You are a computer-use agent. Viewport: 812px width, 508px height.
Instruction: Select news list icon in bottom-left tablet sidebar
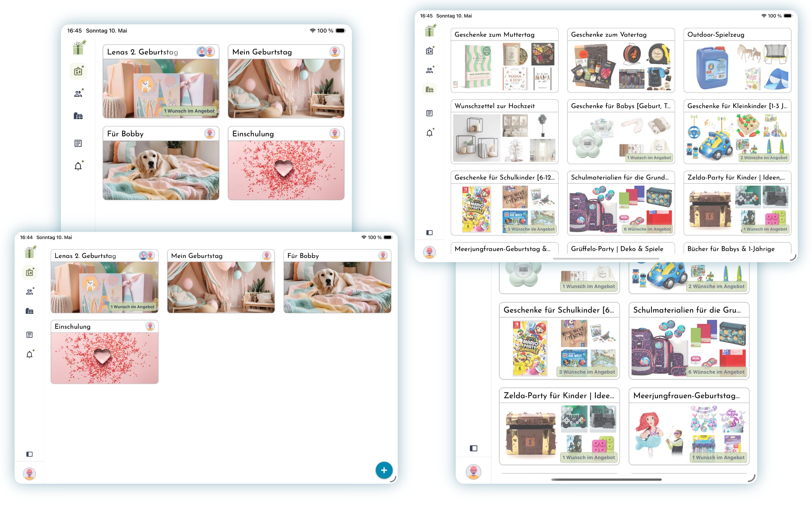[x=30, y=335]
